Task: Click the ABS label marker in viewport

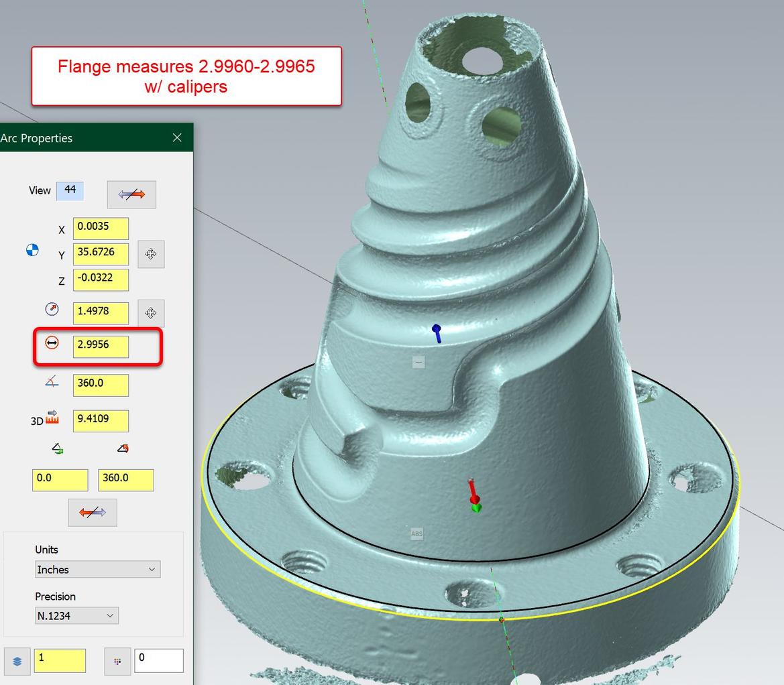Action: [416, 534]
